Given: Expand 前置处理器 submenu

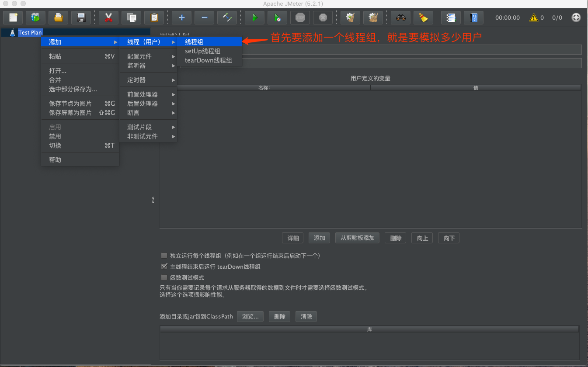Looking at the screenshot, I should pyautogui.click(x=149, y=94).
